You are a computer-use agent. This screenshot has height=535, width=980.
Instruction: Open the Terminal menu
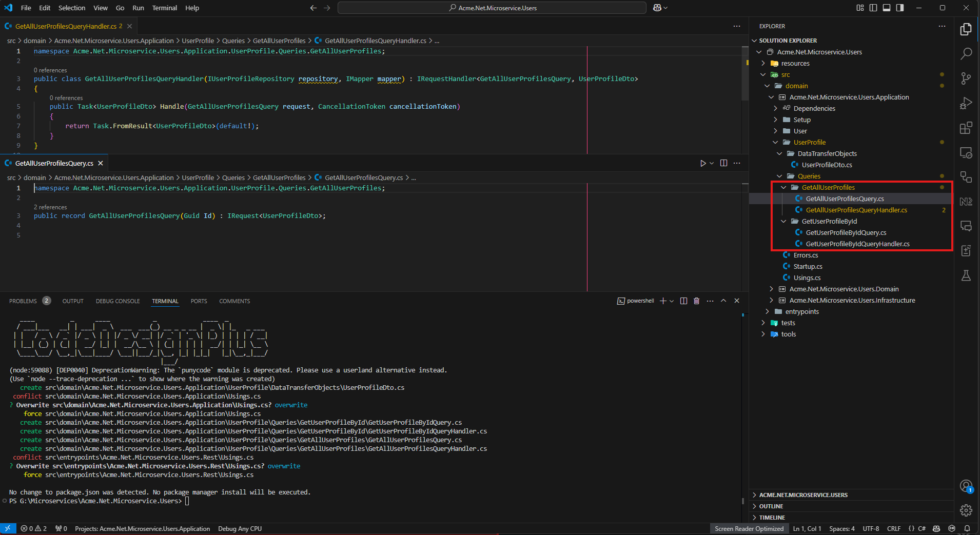pyautogui.click(x=164, y=8)
